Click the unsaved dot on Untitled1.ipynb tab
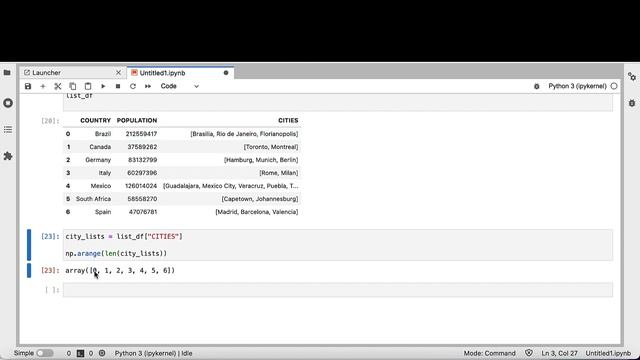 click(226, 73)
